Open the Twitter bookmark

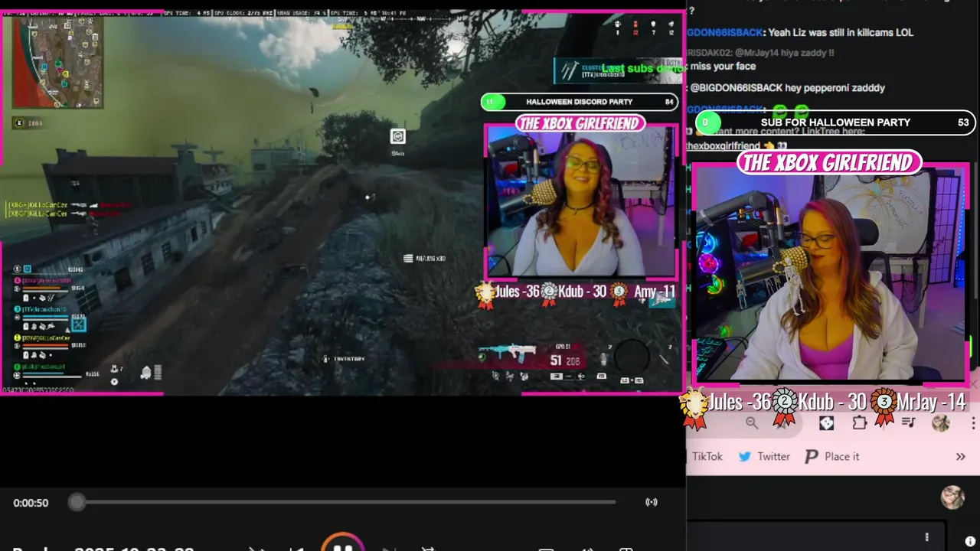tap(764, 456)
